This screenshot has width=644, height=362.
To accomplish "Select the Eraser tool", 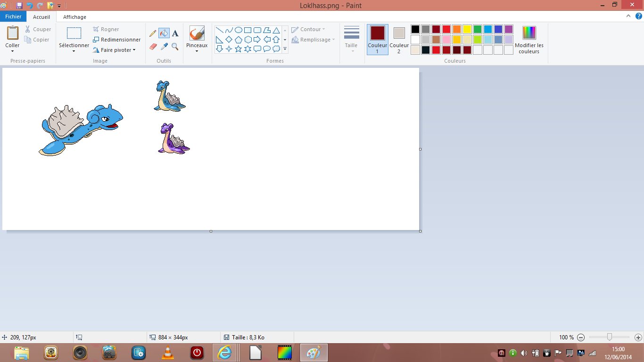I will pos(153,46).
